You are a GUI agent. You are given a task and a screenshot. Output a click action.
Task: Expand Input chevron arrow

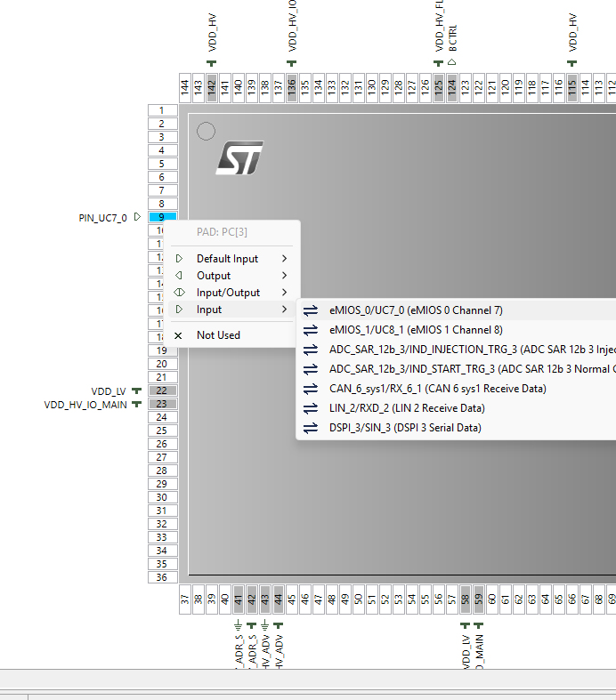pos(285,310)
